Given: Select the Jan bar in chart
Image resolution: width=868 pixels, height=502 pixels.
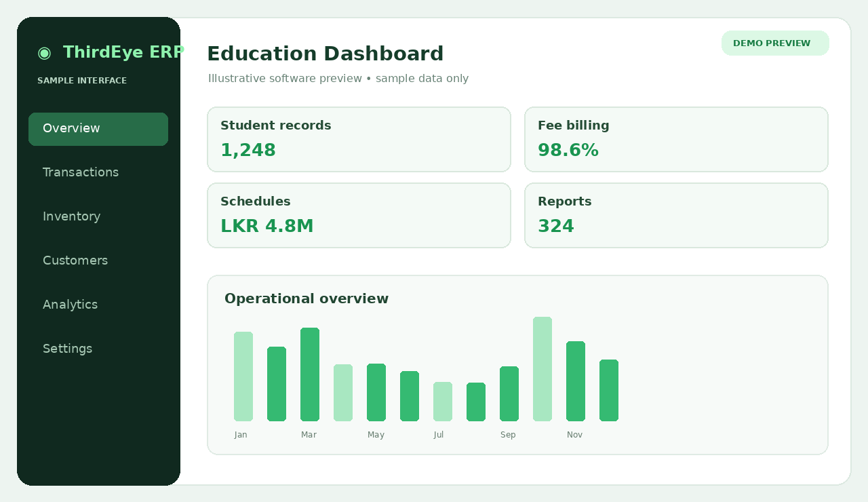Looking at the screenshot, I should coord(243,376).
